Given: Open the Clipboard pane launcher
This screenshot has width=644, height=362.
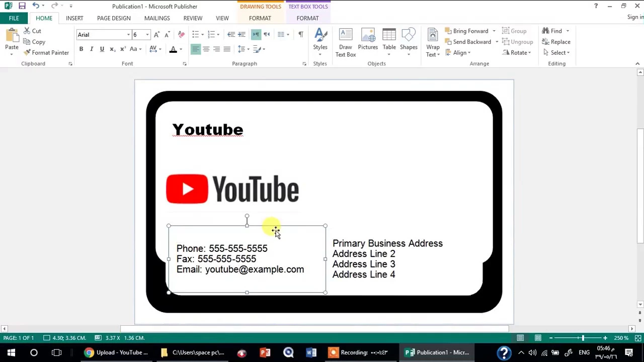Looking at the screenshot, I should [70, 64].
